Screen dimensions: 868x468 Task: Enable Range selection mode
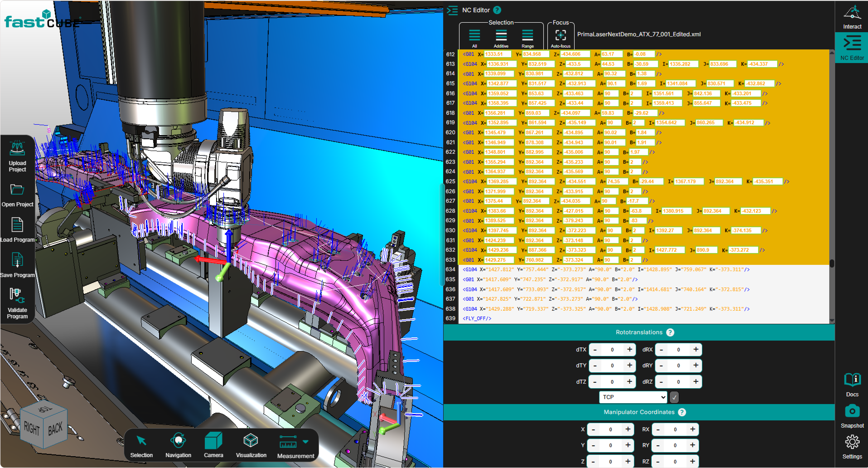pos(527,35)
